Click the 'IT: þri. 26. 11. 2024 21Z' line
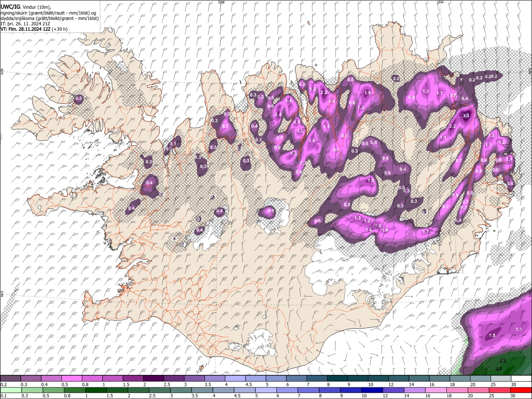 pyautogui.click(x=26, y=24)
